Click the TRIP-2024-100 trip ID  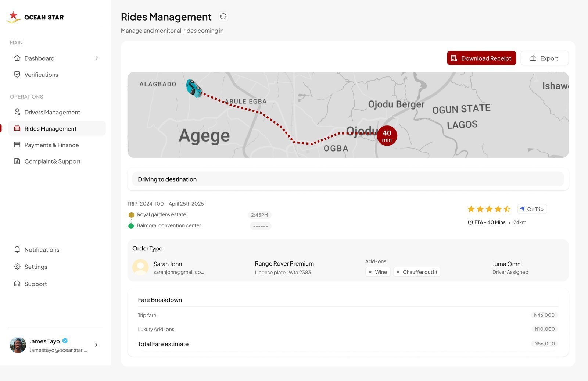click(146, 203)
